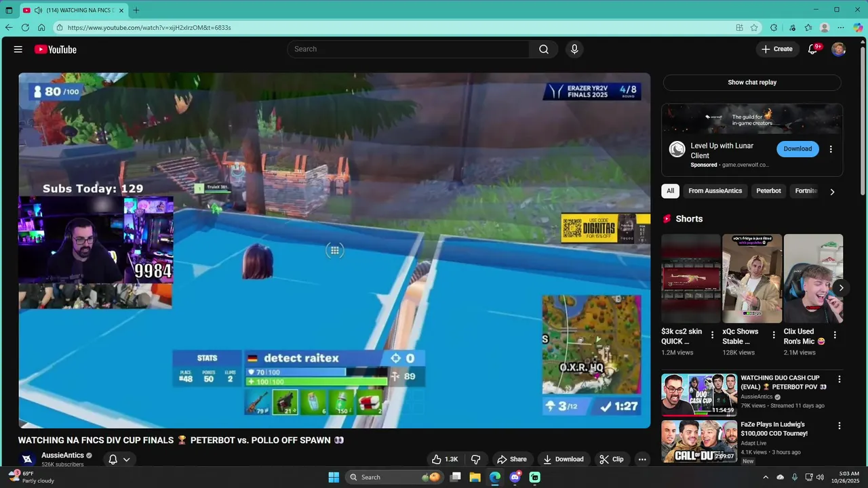The height and width of the screenshot is (488, 868).
Task: Open the Shorts section heading
Action: click(689, 219)
